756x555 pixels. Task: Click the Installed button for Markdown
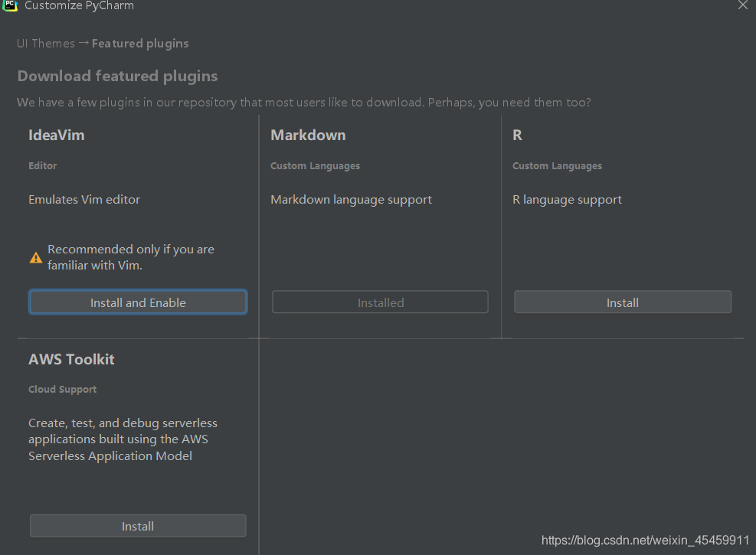click(380, 302)
